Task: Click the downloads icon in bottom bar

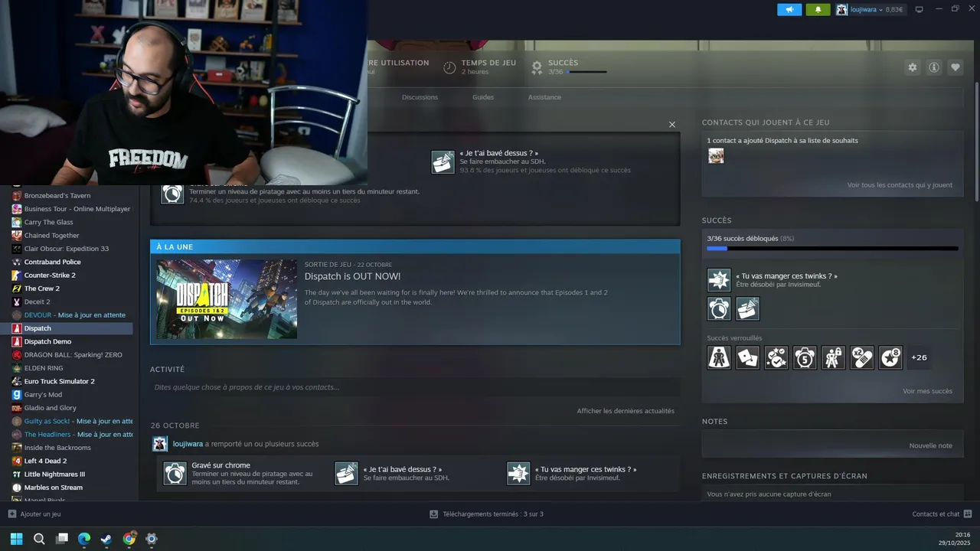Action: [434, 514]
